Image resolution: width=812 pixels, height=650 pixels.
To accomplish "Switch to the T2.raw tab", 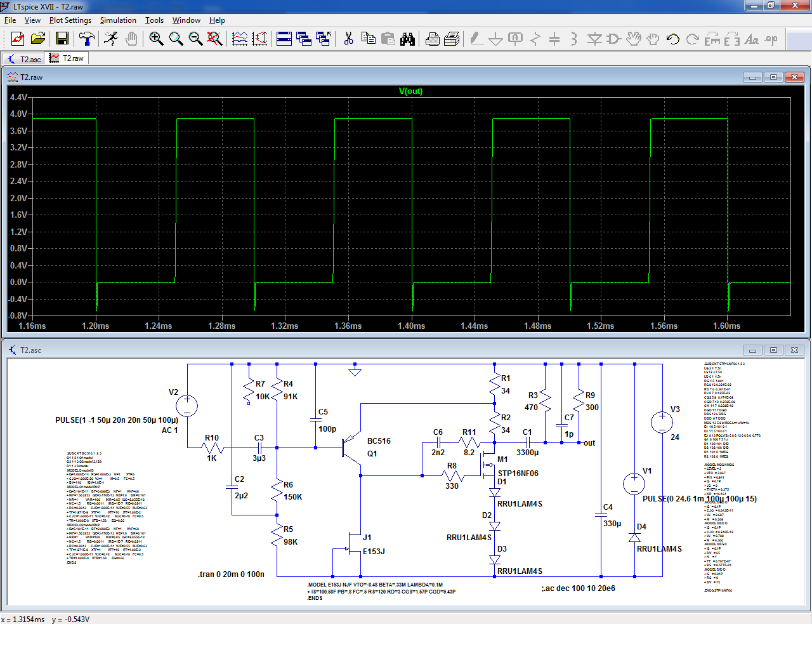I will (x=67, y=58).
